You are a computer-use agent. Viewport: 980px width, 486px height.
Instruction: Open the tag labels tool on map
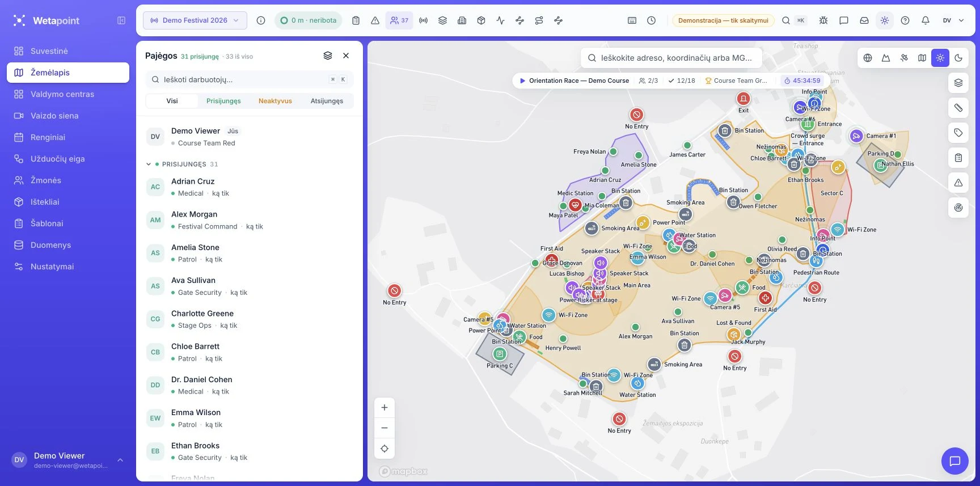click(958, 133)
